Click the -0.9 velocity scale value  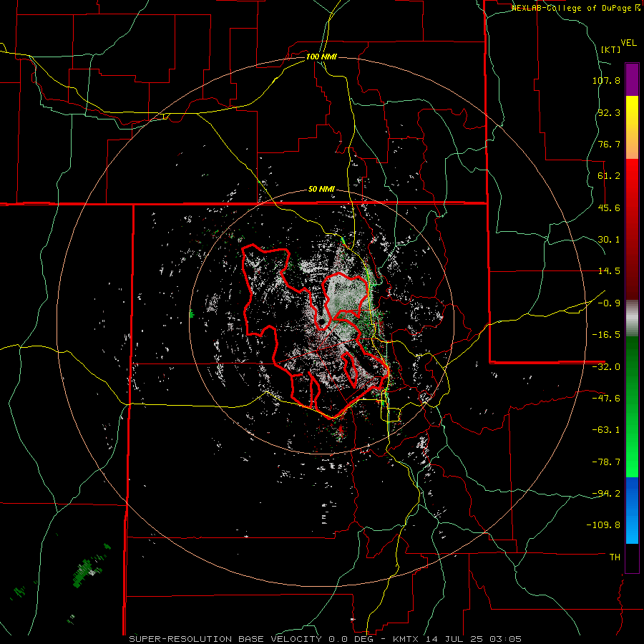coord(609,303)
